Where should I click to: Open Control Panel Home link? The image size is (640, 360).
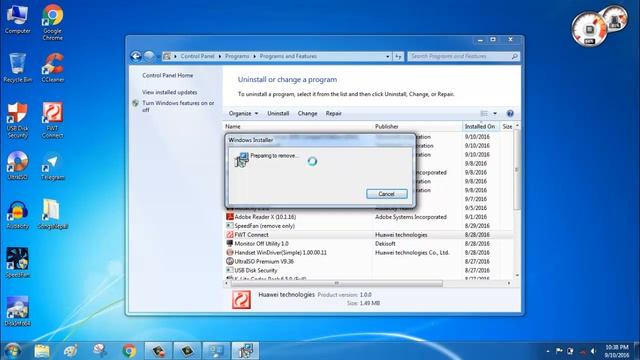168,76
